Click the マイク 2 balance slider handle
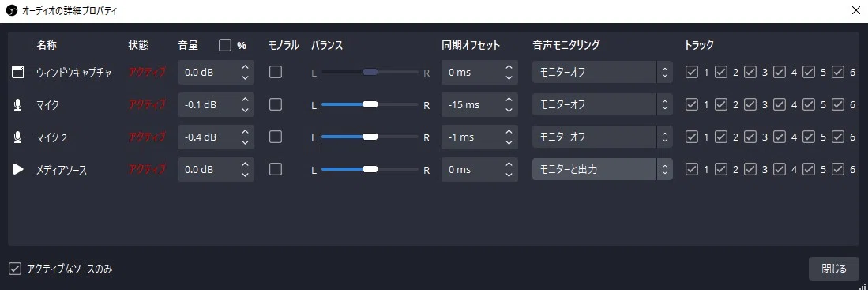 coord(370,137)
